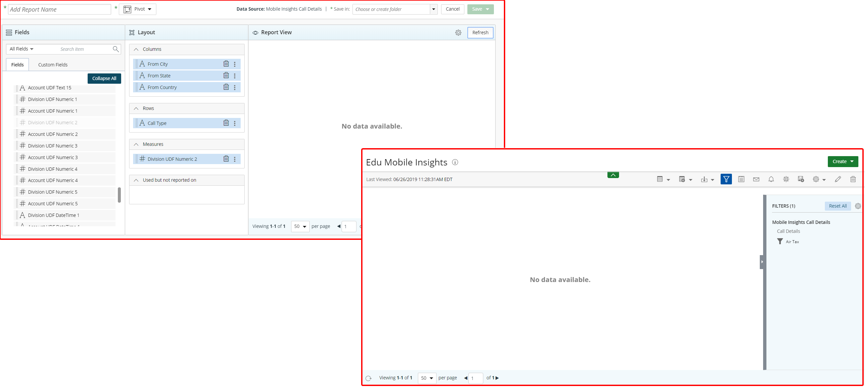Click the Save button

[x=480, y=9]
